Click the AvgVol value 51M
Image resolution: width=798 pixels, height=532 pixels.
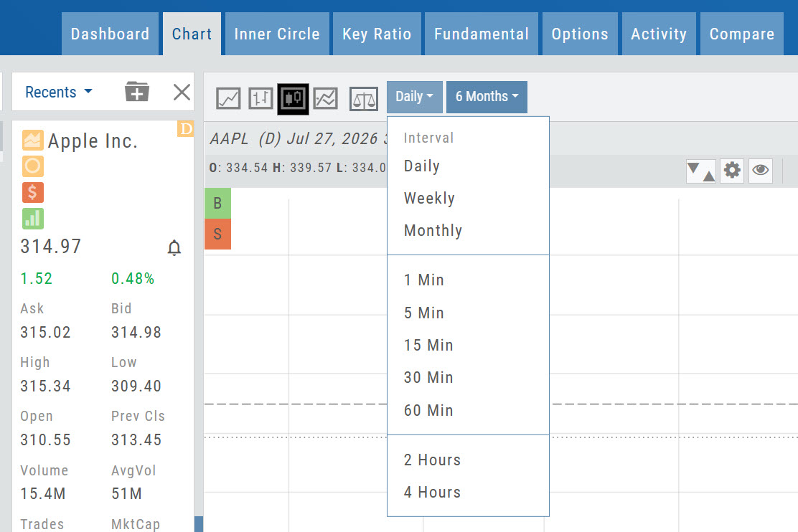click(127, 494)
